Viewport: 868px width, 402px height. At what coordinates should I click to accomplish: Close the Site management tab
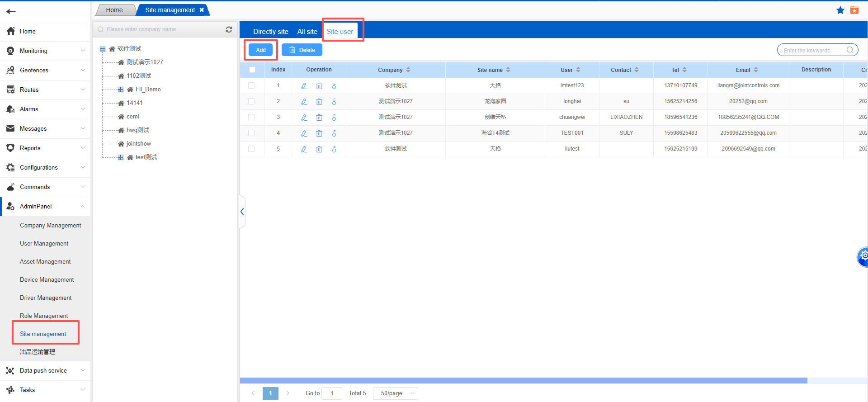tap(202, 10)
